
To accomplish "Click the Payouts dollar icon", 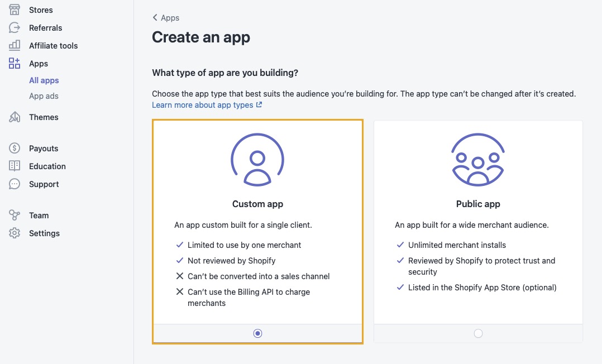I will [x=15, y=149].
